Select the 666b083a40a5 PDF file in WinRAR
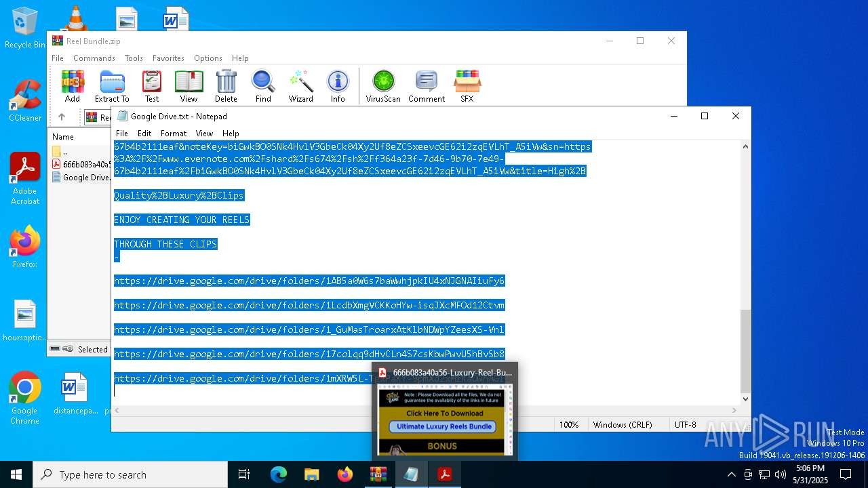Screen dimensions: 868x488 (x=81, y=164)
